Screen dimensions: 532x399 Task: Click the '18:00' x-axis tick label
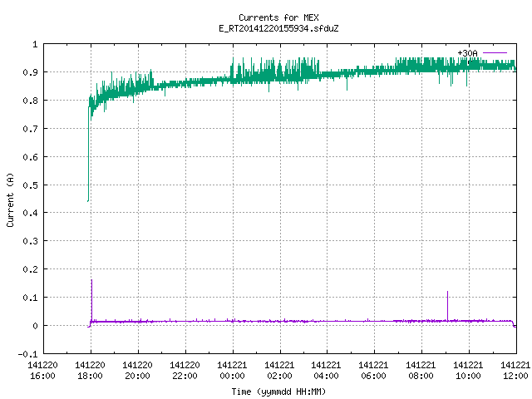click(x=91, y=376)
